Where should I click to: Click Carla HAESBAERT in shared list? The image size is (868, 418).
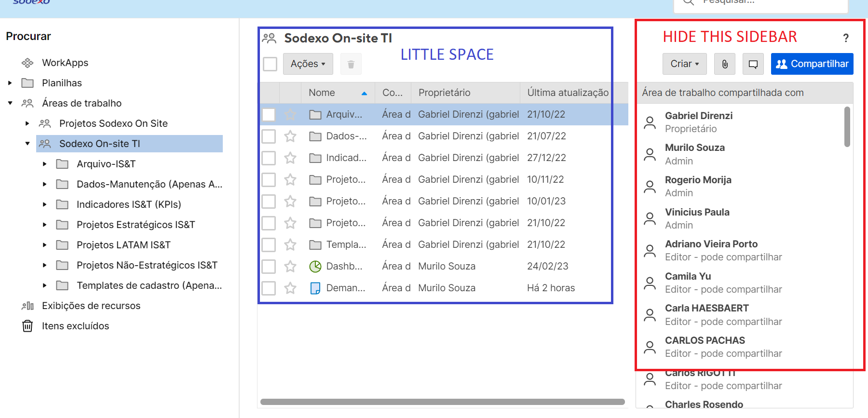click(706, 308)
